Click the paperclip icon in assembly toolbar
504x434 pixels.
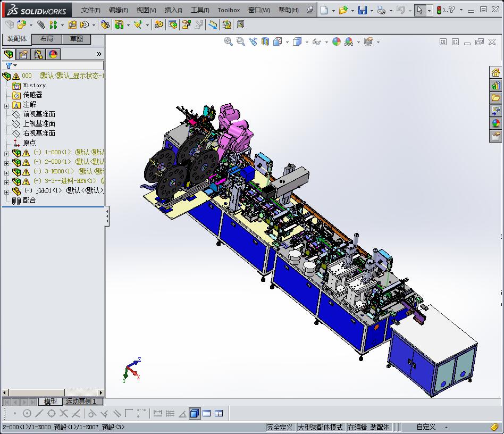pos(40,24)
